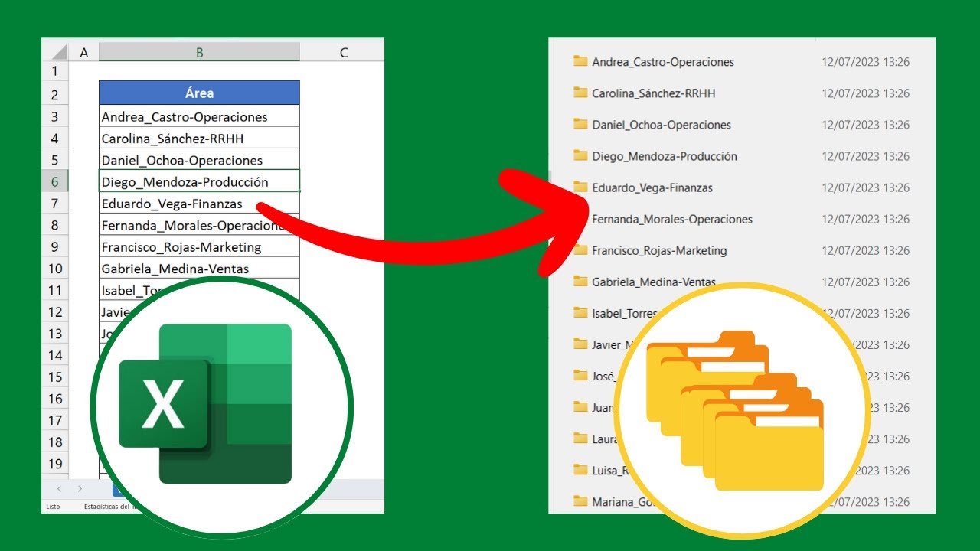Select cell Andrea_Castro-Operaciones in Excel

(x=199, y=116)
